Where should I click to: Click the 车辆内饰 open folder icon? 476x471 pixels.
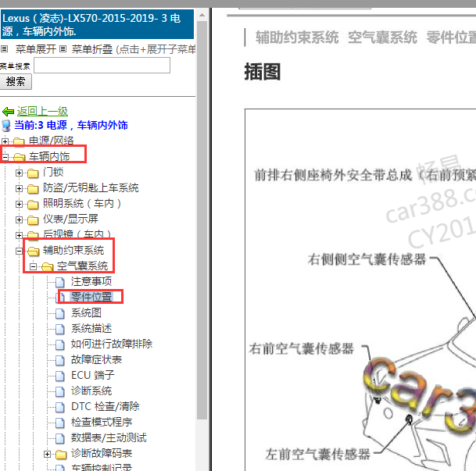pos(19,157)
